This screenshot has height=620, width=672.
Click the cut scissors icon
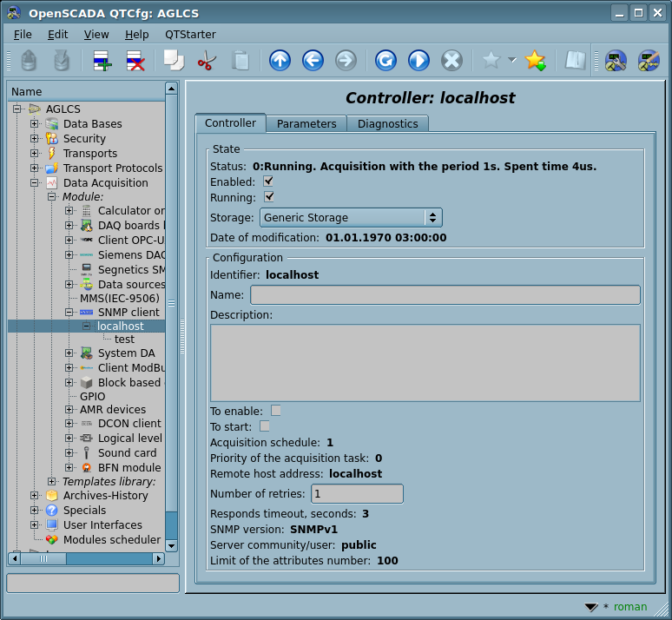pos(207,61)
